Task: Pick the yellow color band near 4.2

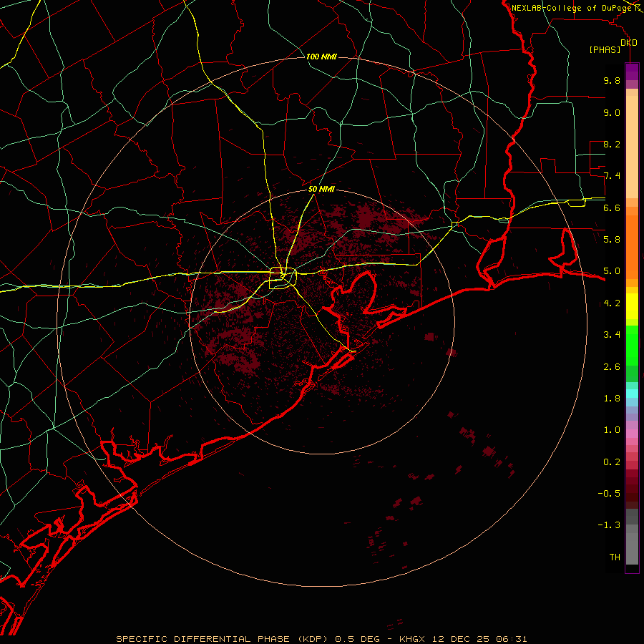Action: point(632,306)
